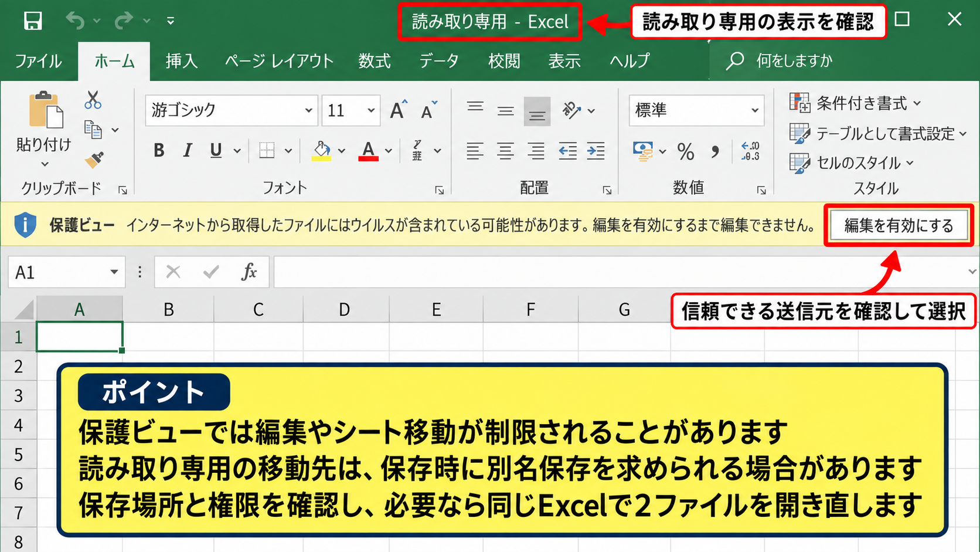Cut selection with the scissors icon
Image resolution: width=980 pixels, height=552 pixels.
(93, 100)
